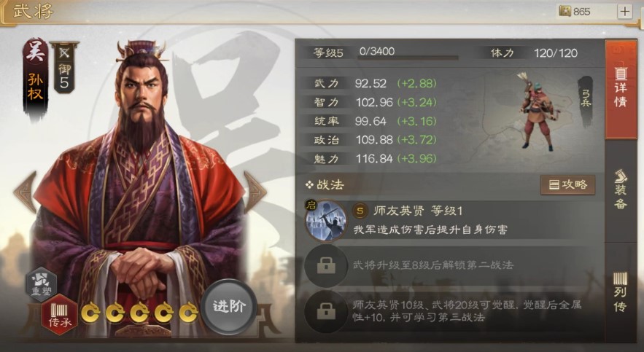
Task: Go to next general with right arrow
Action: pos(255,192)
